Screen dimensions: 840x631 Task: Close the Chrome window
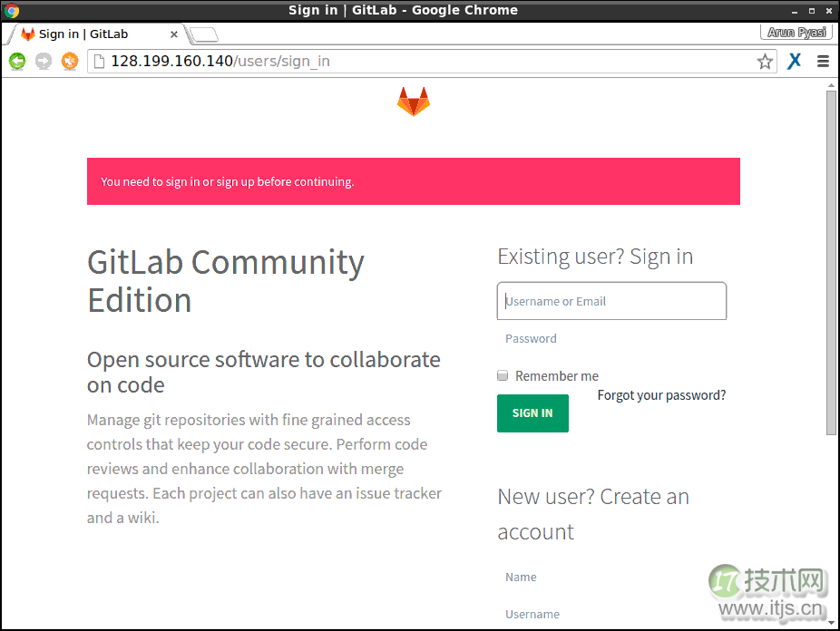coord(829,11)
